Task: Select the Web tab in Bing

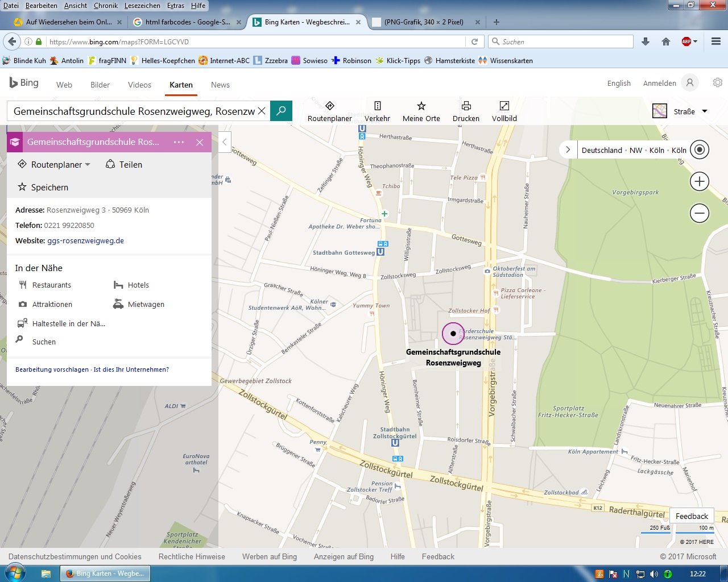Action: pyautogui.click(x=64, y=85)
